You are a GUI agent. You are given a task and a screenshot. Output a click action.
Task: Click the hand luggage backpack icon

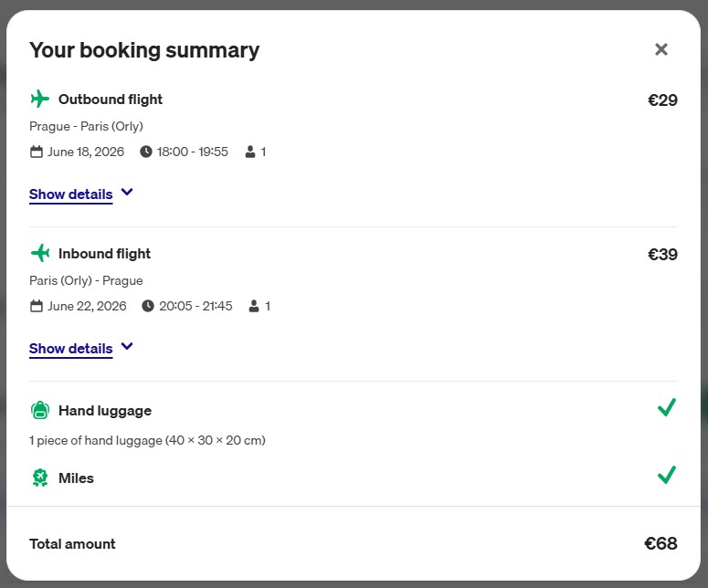39,411
